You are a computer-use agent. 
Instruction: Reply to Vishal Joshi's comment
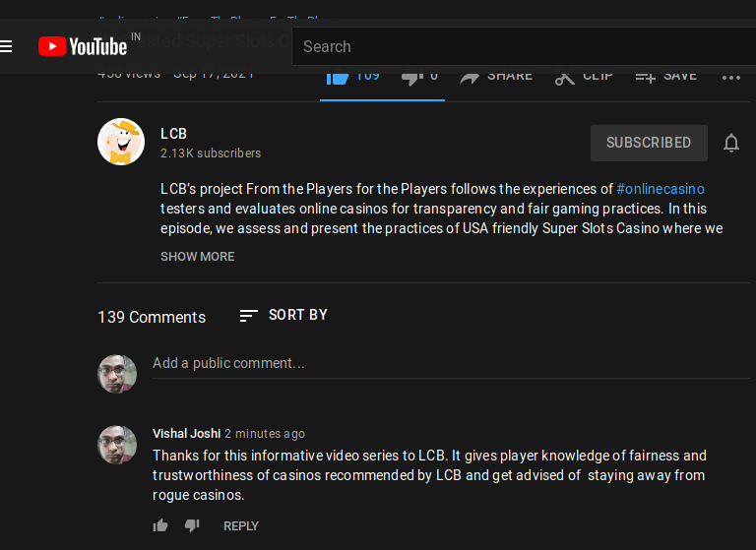241,526
